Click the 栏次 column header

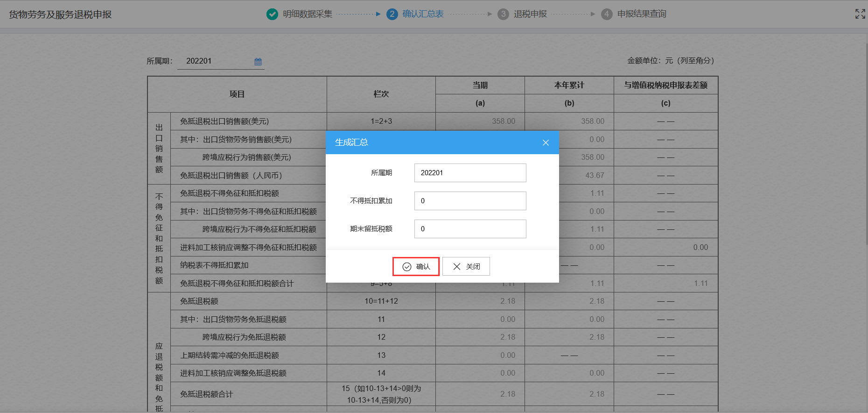(x=381, y=94)
